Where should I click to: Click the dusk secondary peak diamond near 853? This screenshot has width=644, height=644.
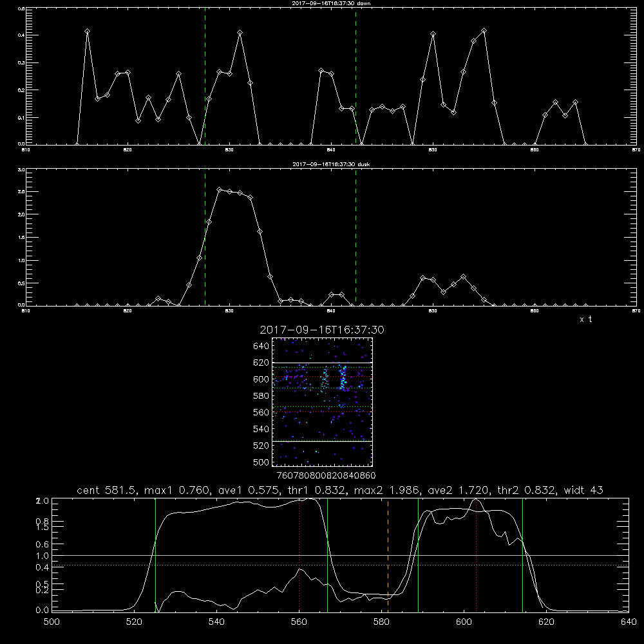[463, 277]
